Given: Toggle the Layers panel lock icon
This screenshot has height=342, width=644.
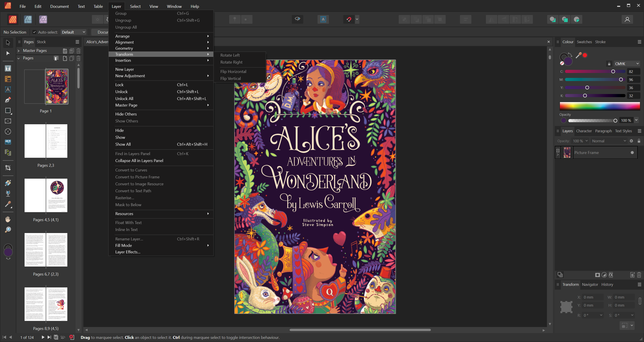Looking at the screenshot, I should coord(639,141).
